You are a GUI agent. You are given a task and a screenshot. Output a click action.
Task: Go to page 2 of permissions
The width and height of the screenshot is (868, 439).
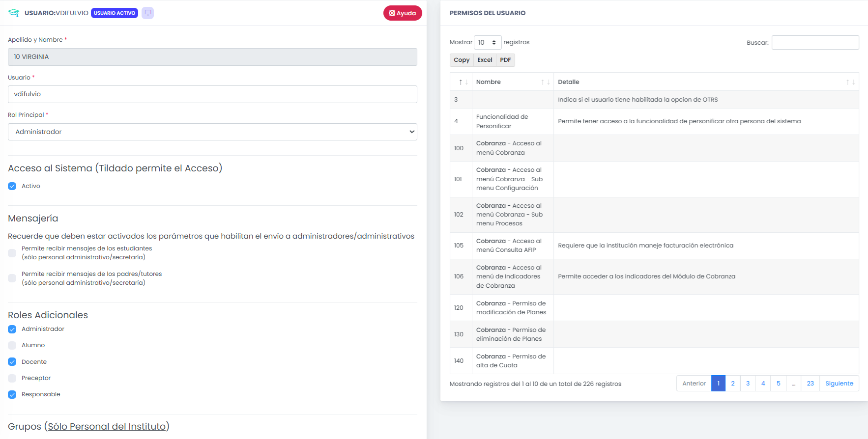click(x=733, y=384)
